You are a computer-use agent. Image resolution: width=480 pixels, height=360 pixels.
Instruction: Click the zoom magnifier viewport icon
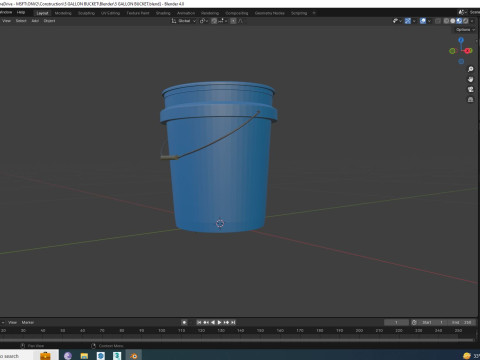click(470, 69)
